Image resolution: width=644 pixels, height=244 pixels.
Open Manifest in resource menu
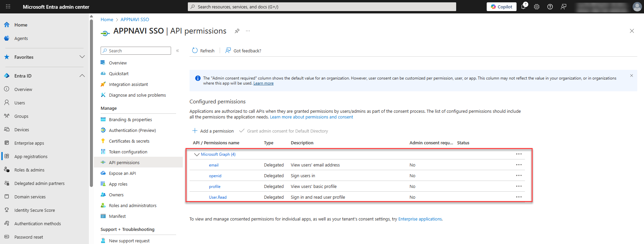(x=117, y=216)
